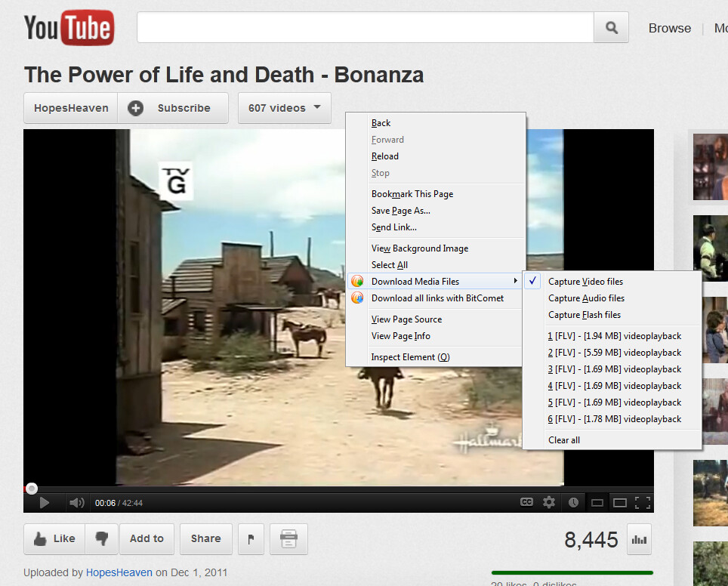Play the video with the play button
The width and height of the screenshot is (728, 586).
point(44,502)
